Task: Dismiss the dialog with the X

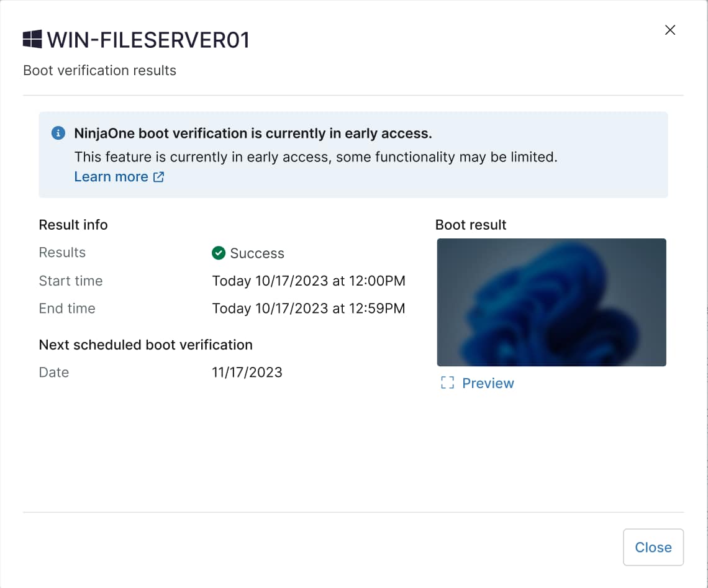Action: tap(670, 30)
